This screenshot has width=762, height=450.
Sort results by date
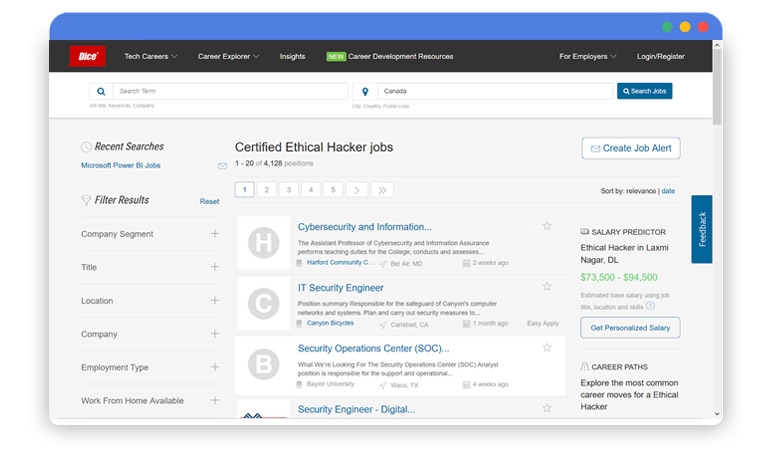coord(668,190)
